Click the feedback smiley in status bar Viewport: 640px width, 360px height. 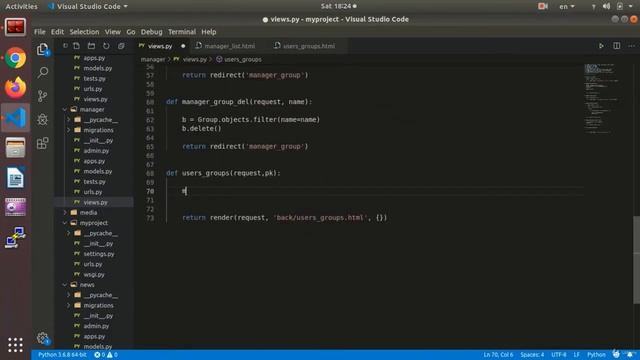tap(616, 354)
